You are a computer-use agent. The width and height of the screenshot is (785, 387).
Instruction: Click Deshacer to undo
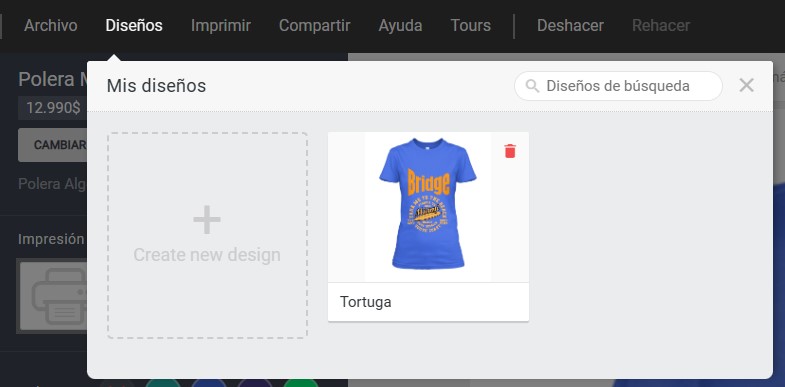click(570, 26)
